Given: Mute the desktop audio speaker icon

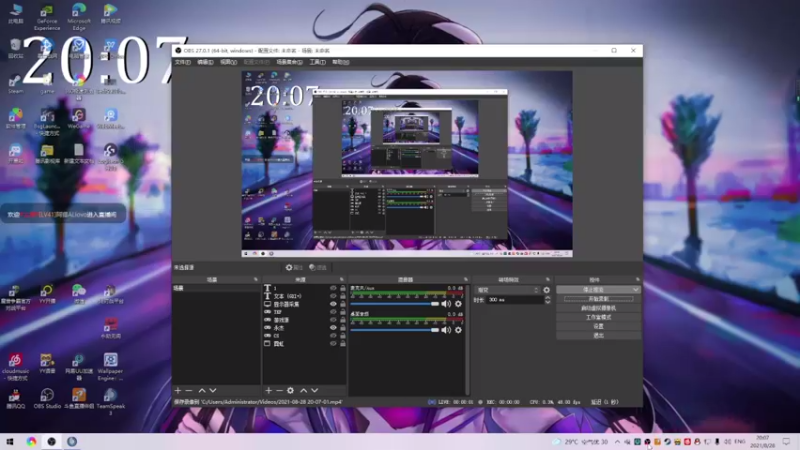Looking at the screenshot, I should coord(446,330).
